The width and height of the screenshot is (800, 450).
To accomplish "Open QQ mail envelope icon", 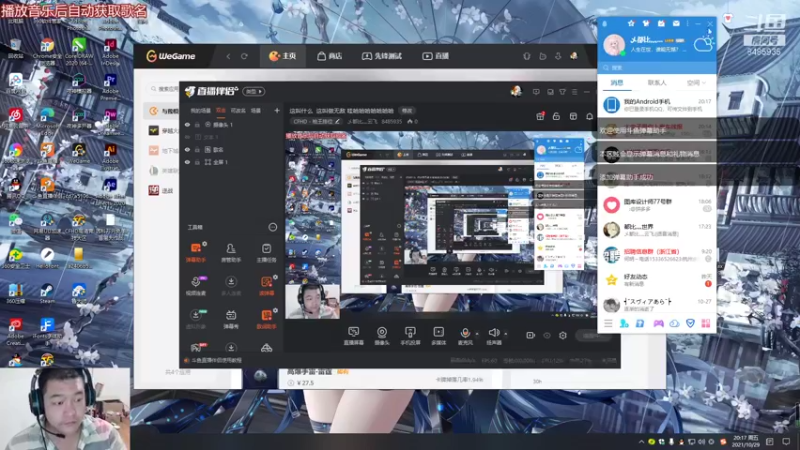I will point(676,23).
